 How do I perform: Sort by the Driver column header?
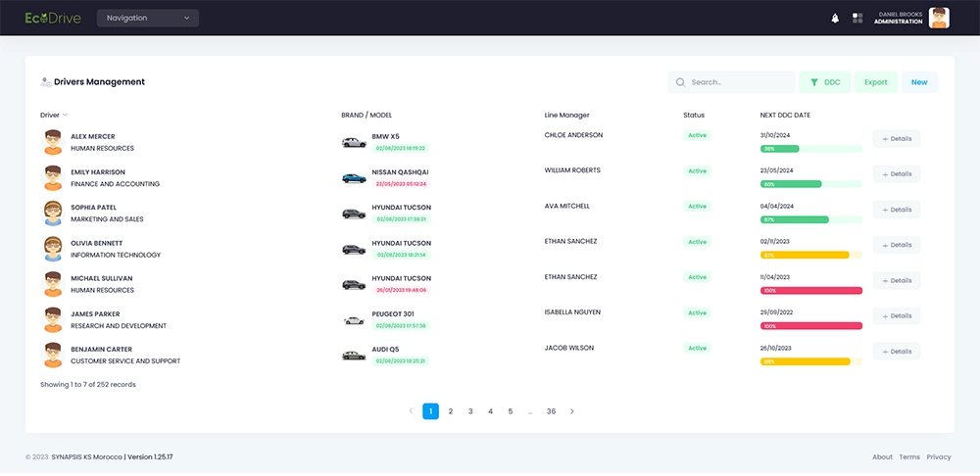pos(53,116)
